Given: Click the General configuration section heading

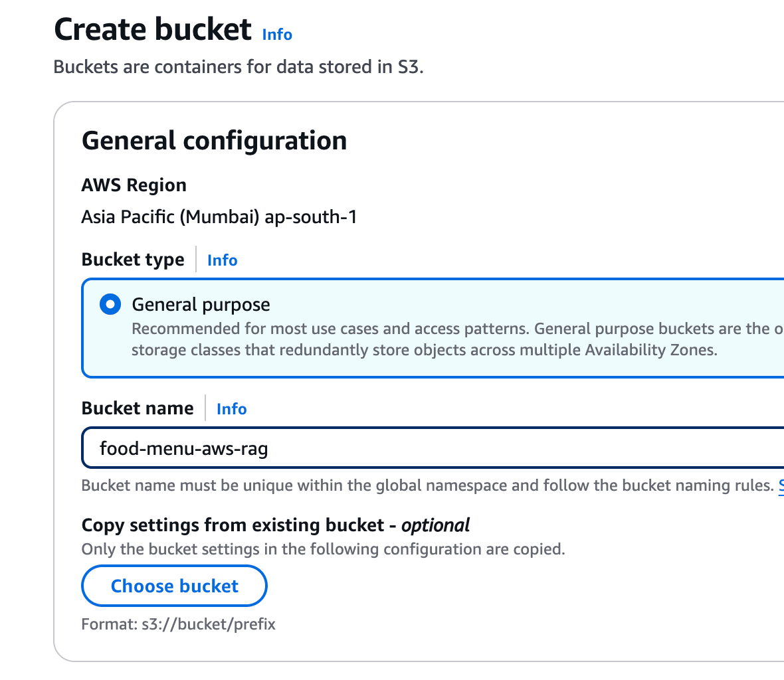Looking at the screenshot, I should (x=214, y=141).
